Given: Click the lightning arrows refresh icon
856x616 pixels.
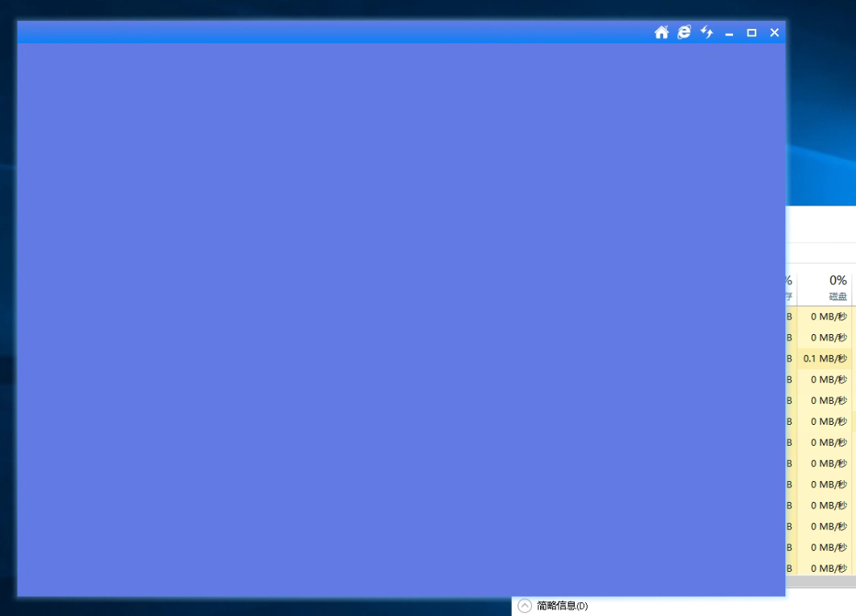Looking at the screenshot, I should 707,32.
